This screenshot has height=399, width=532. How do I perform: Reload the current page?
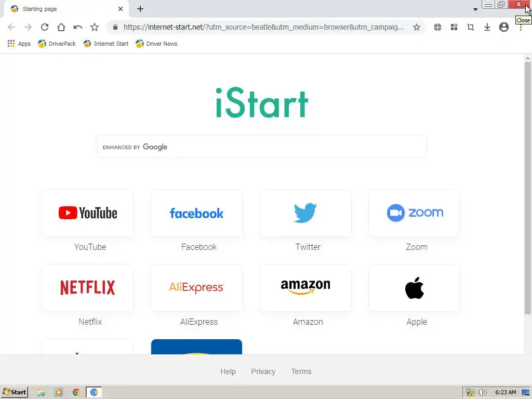click(45, 27)
